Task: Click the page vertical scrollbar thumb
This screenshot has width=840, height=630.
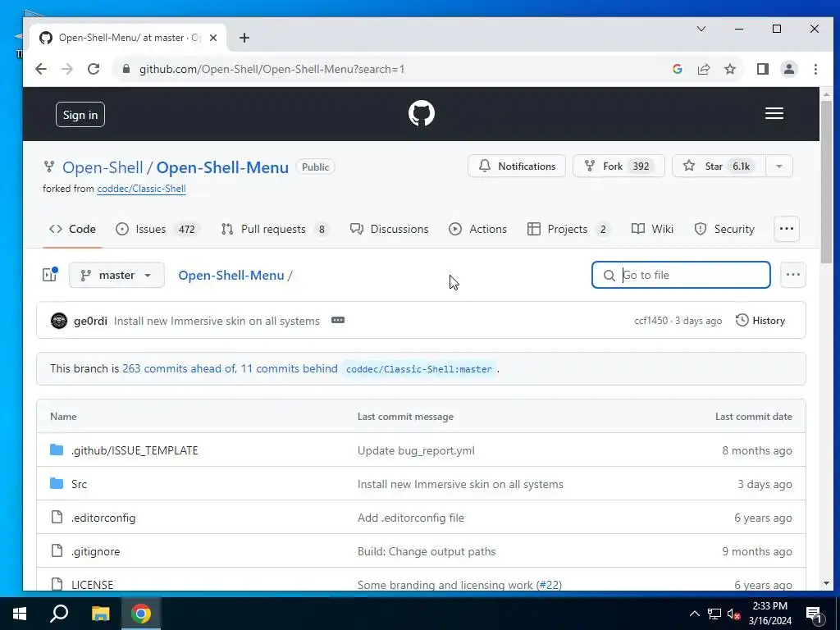Action: click(x=826, y=181)
